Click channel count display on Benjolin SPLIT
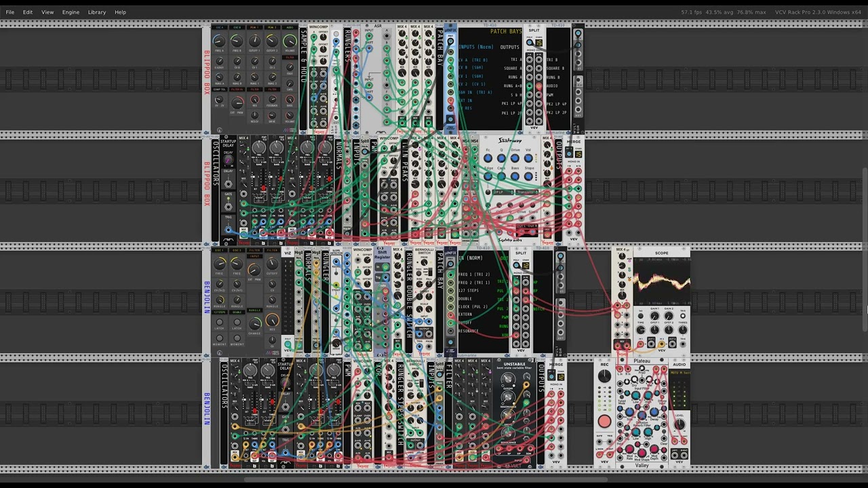Image resolution: width=868 pixels, height=488 pixels. click(x=526, y=266)
